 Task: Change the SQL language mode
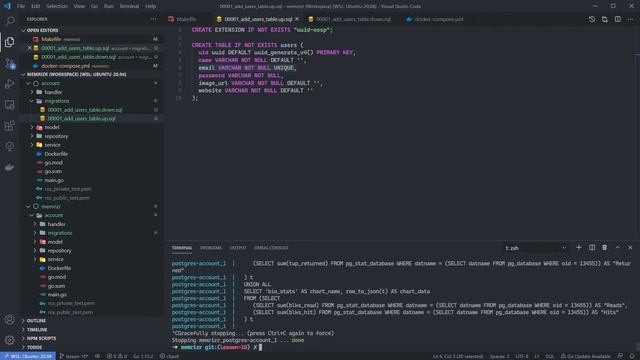[549, 356]
